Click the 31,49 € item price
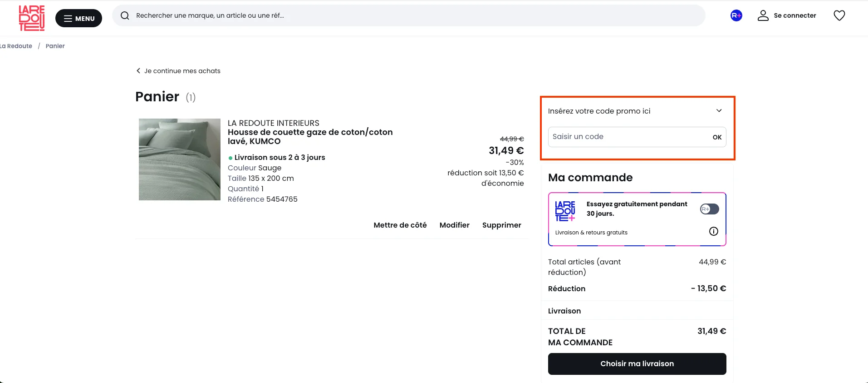Screen dimensions: 868x383 (506, 150)
